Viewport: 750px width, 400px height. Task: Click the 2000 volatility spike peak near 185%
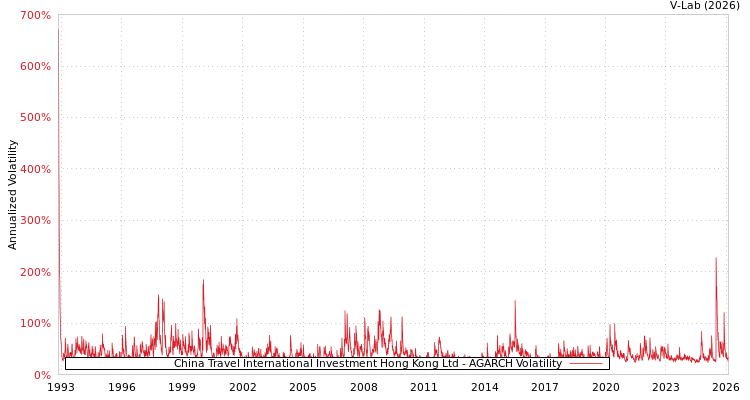click(203, 280)
